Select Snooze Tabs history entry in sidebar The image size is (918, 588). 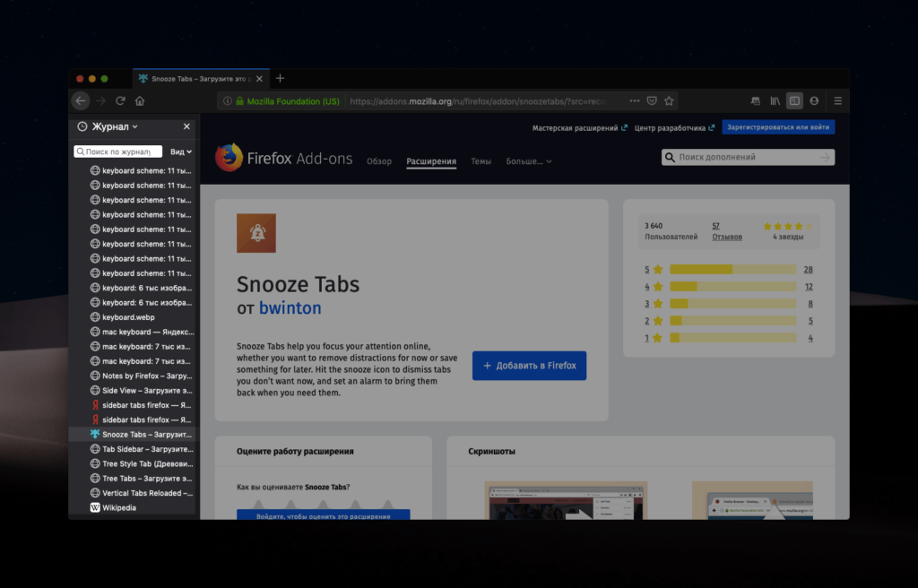(x=133, y=434)
